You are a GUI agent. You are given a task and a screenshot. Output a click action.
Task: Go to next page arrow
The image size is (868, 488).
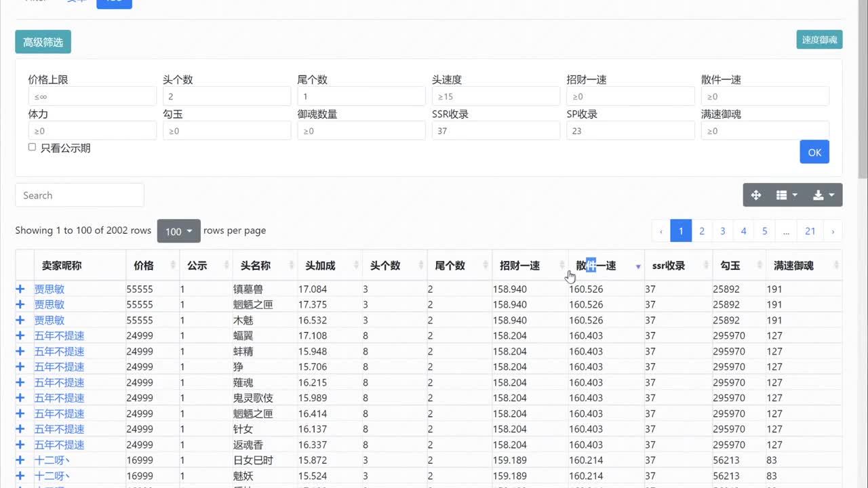[833, 231]
